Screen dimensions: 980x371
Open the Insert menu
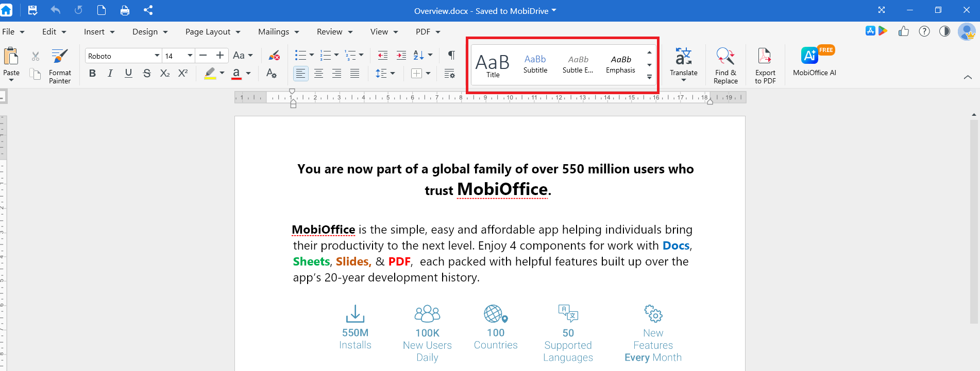pos(99,32)
